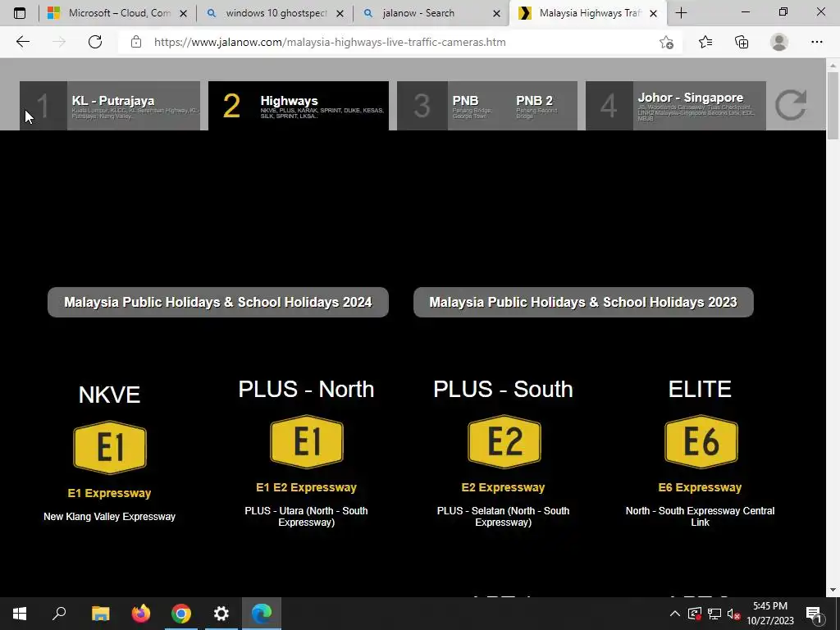Open the E1 Expressway link under NKVE
This screenshot has width=840, height=630.
coord(109,493)
